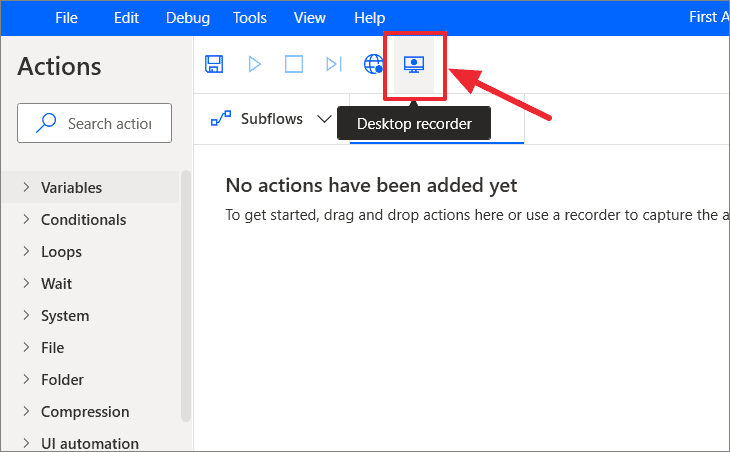Viewport: 730px width, 452px height.
Task: Select the Variables label in actions list
Action: point(71,188)
